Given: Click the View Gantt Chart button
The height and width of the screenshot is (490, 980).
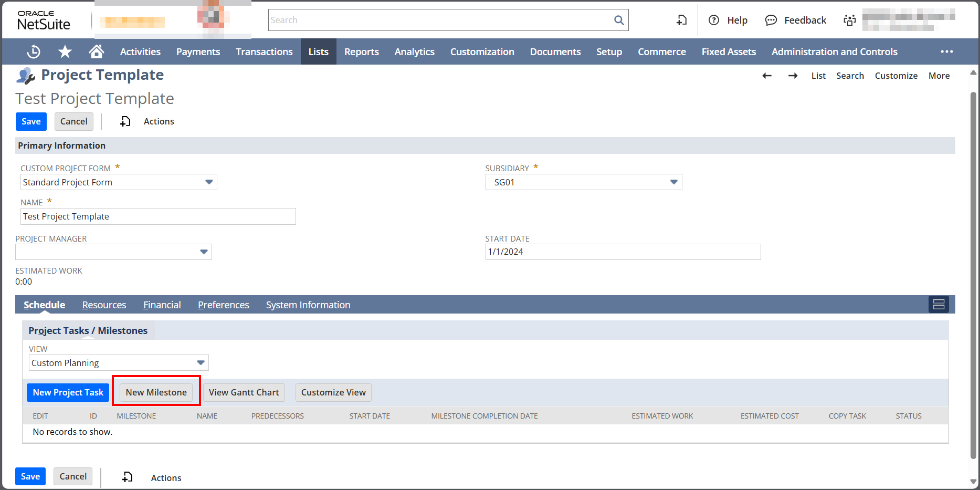Looking at the screenshot, I should [244, 392].
